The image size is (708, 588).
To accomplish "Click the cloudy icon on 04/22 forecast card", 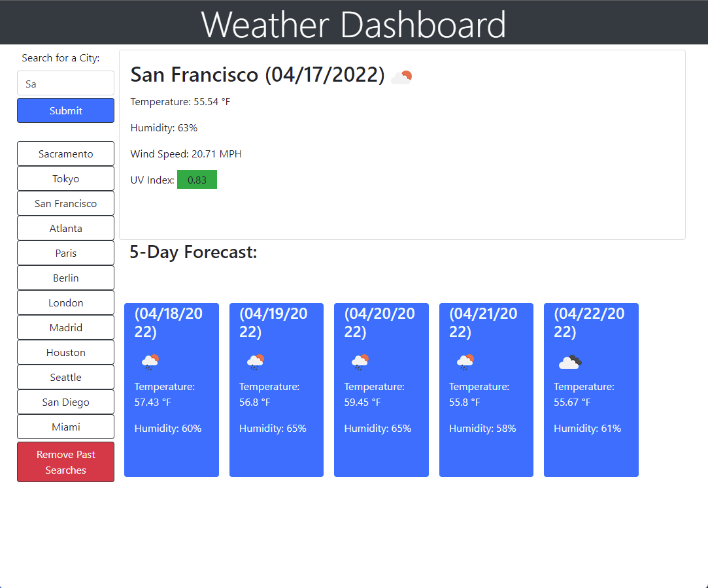I will coord(570,361).
